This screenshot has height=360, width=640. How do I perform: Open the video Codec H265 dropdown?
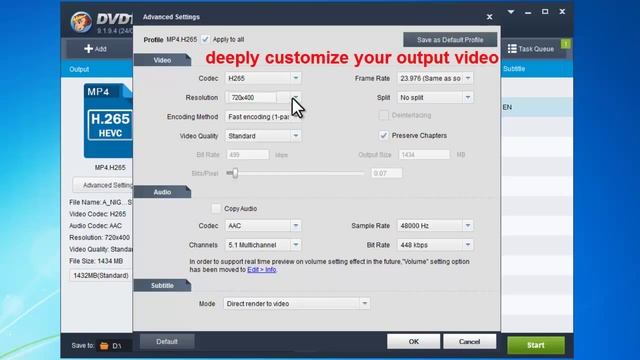pyautogui.click(x=263, y=78)
